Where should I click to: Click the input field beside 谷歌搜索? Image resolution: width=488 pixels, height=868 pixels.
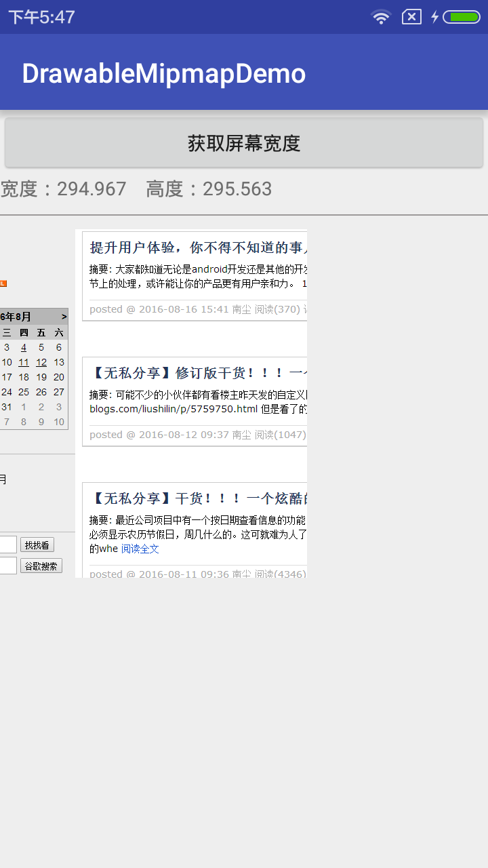coord(8,566)
